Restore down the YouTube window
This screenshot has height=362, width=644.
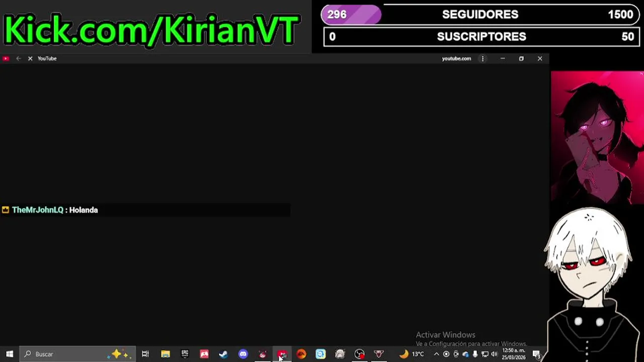tap(521, 58)
